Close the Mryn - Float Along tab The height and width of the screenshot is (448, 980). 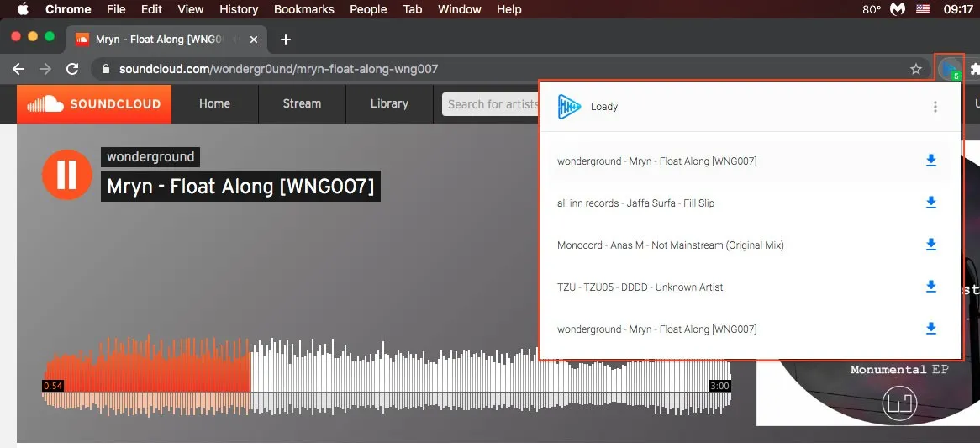(253, 40)
